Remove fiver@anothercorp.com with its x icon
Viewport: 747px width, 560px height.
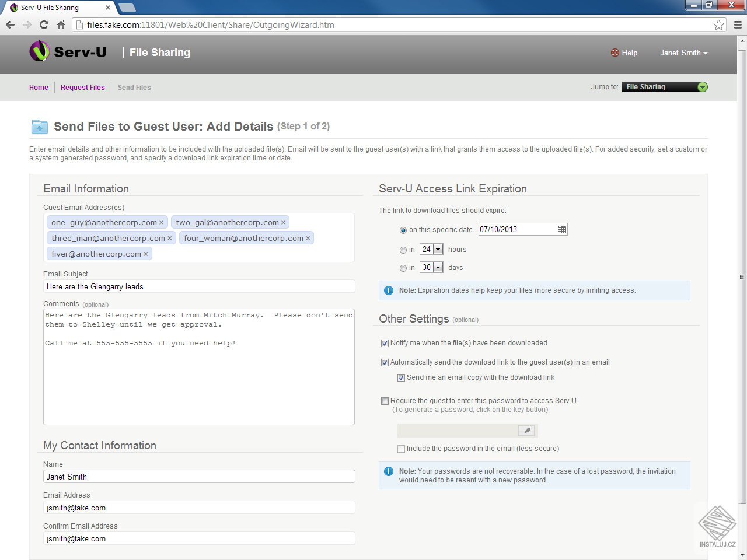pos(146,254)
